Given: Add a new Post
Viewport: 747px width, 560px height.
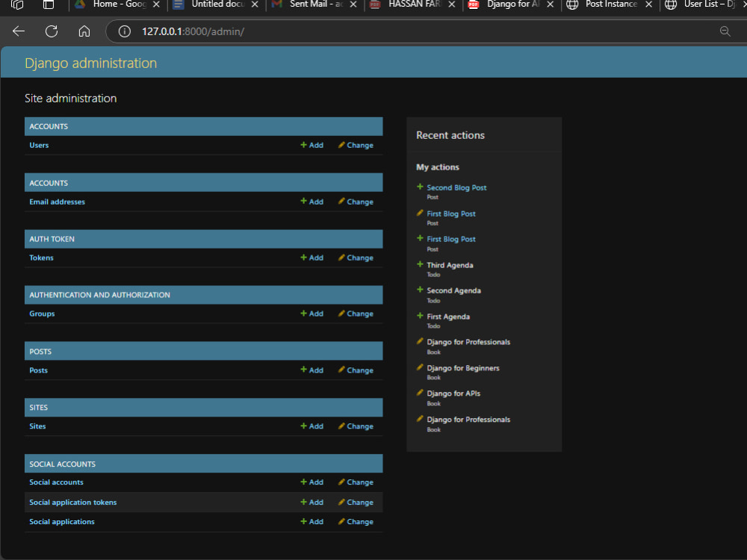Looking at the screenshot, I should pos(312,370).
